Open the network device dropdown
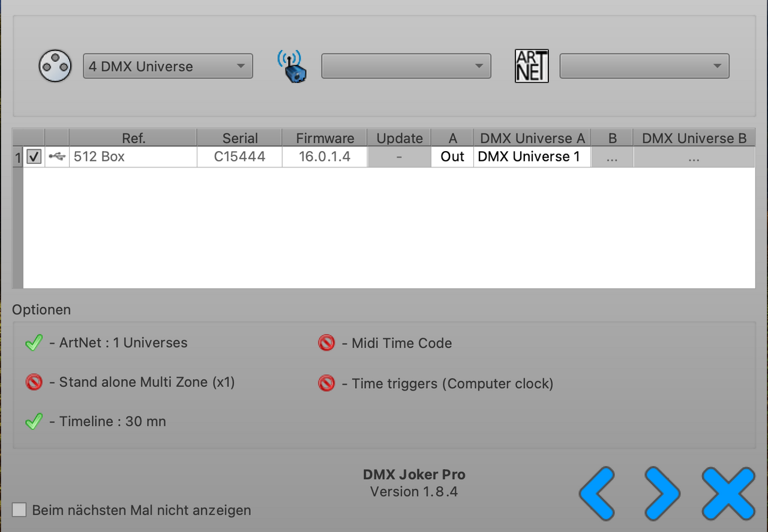Viewport: 768px width, 532px height. [406, 66]
